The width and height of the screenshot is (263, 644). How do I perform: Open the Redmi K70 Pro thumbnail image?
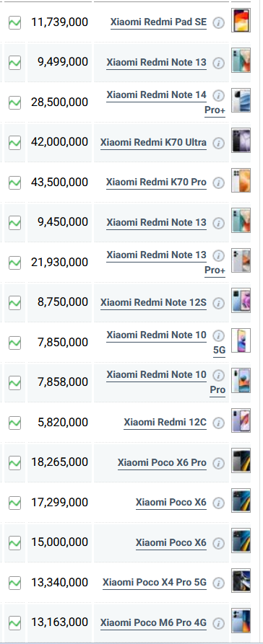pyautogui.click(x=241, y=180)
